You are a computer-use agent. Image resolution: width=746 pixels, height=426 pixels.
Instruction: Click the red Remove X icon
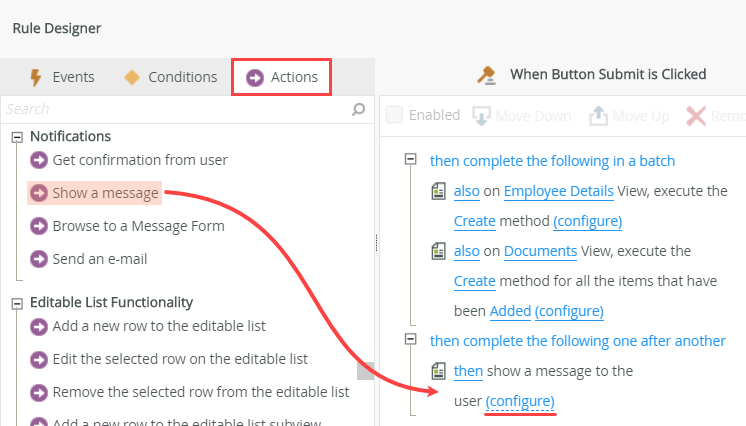tap(696, 116)
